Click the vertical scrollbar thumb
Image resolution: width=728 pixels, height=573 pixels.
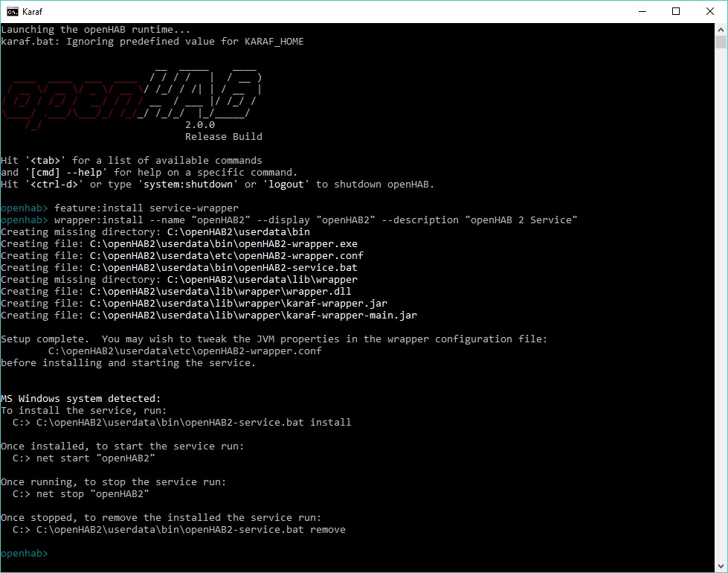pyautogui.click(x=721, y=42)
